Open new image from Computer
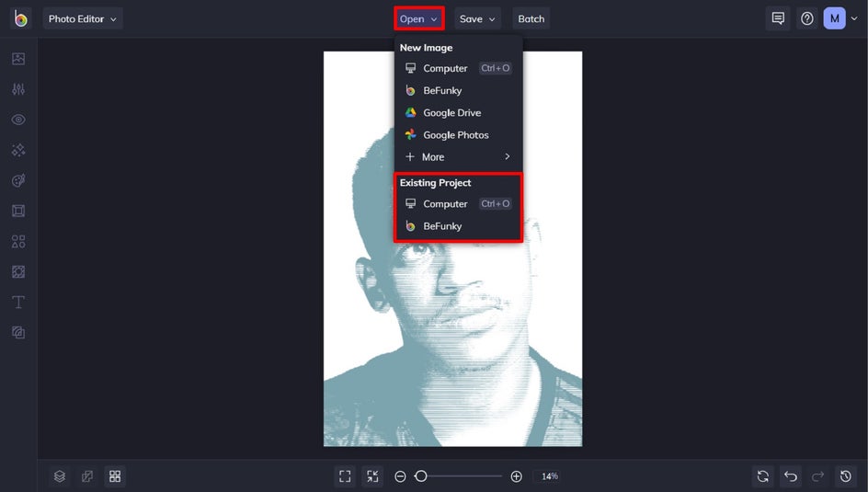This screenshot has width=868, height=492. pos(458,68)
